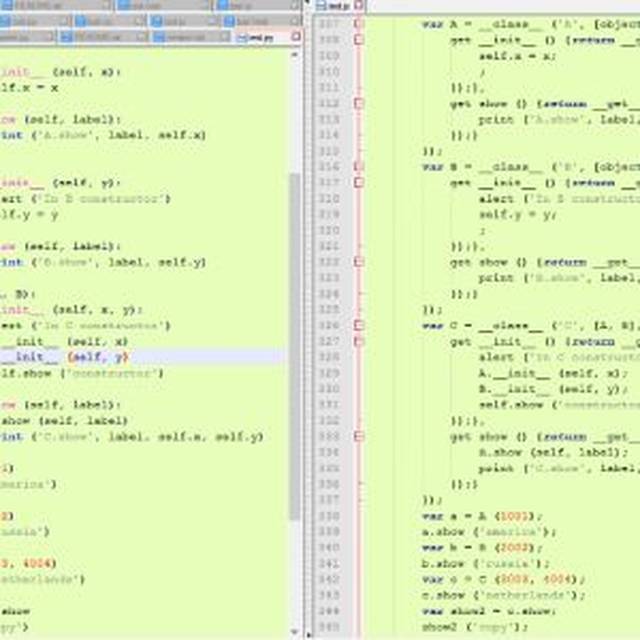The image size is (640, 640).
Task: Click '(self, label, self.x)' print line in left pane
Action: [103, 135]
